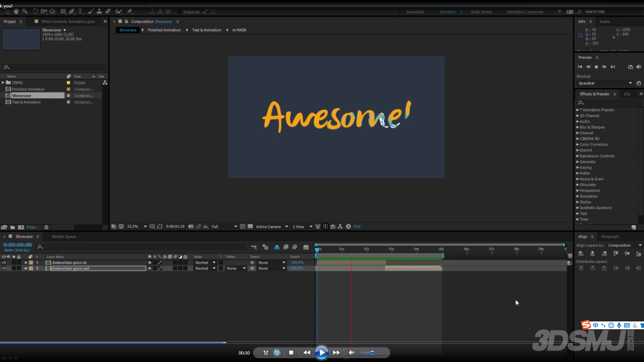This screenshot has width=644, height=362.
Task: Open the Graph Editor button
Action: click(306, 247)
